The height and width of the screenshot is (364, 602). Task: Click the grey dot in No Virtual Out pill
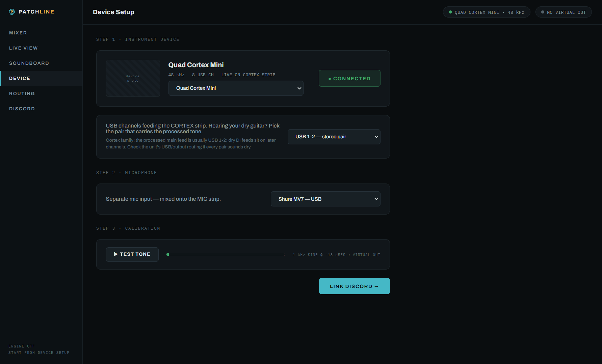pyautogui.click(x=543, y=12)
